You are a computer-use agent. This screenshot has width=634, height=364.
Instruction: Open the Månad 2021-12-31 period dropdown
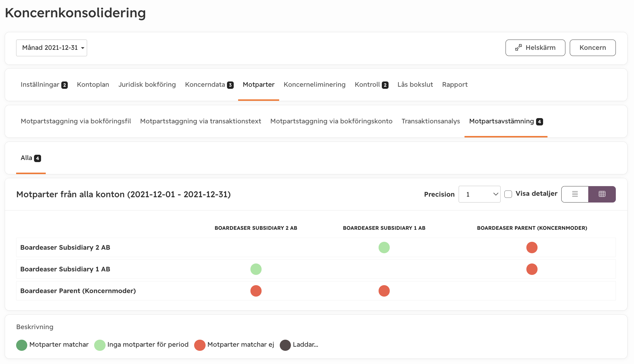(52, 48)
